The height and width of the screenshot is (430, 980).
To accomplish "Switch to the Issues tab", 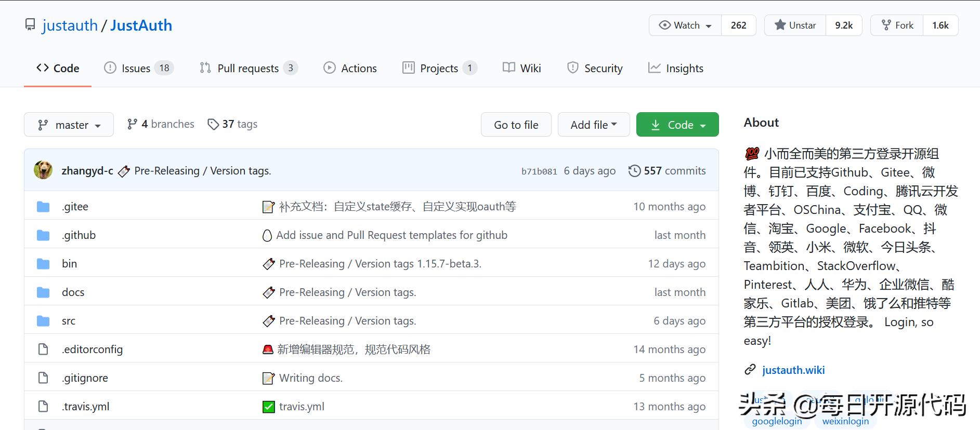I will click(139, 68).
